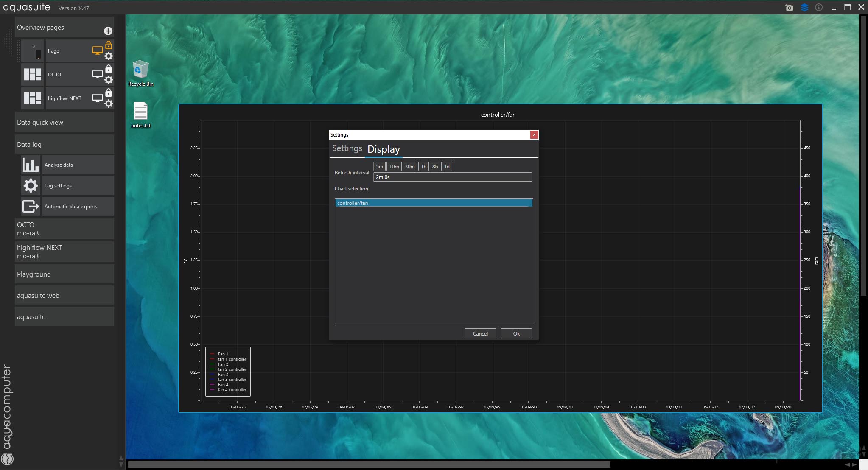This screenshot has height=470, width=868.
Task: Toggle desktop mode monitor icon for highflow NEXT
Action: point(97,98)
